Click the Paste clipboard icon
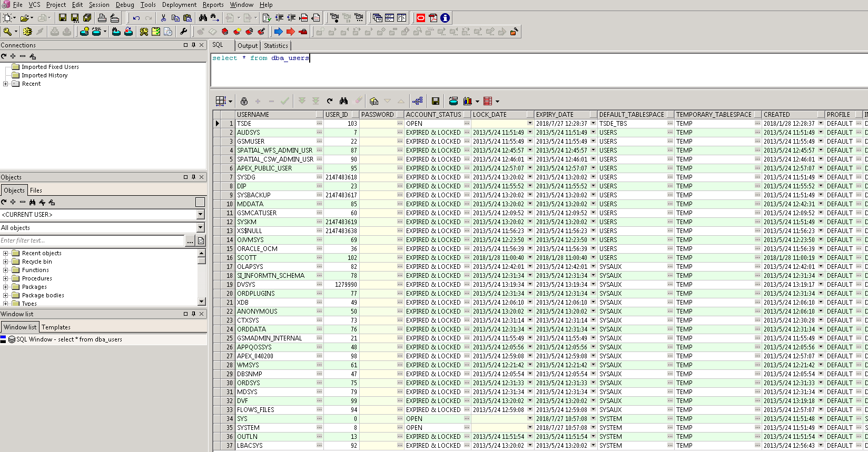 pos(188,18)
